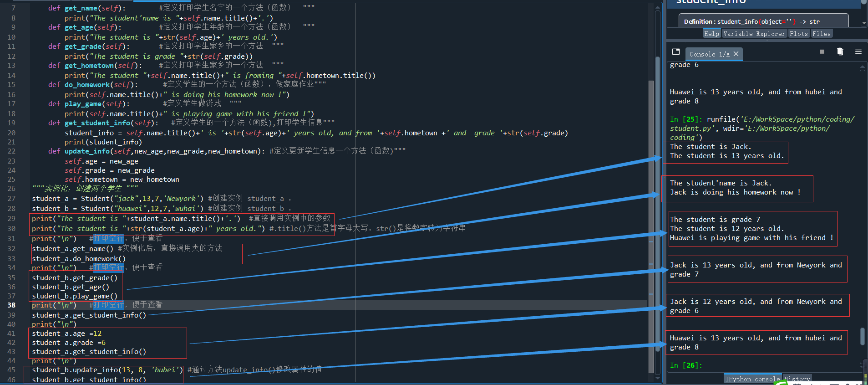The width and height of the screenshot is (868, 385).
Task: Click console output 'The student is 12 years old.'
Action: pos(727,229)
